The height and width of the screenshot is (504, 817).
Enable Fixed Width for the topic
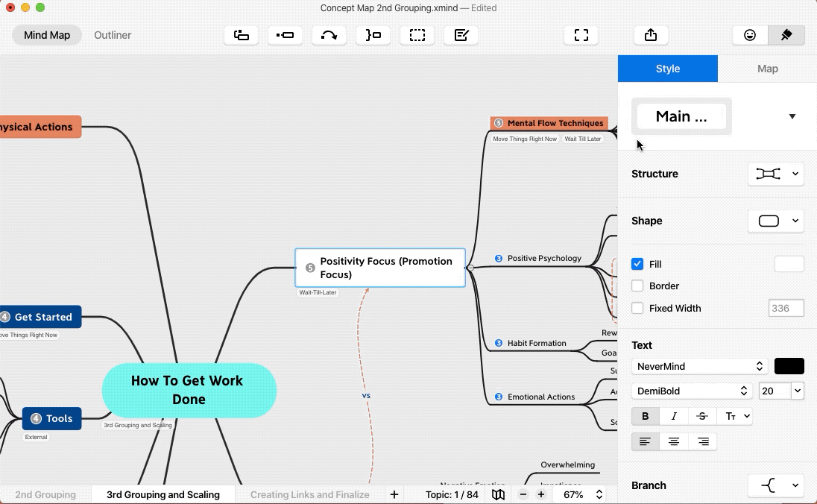point(638,308)
